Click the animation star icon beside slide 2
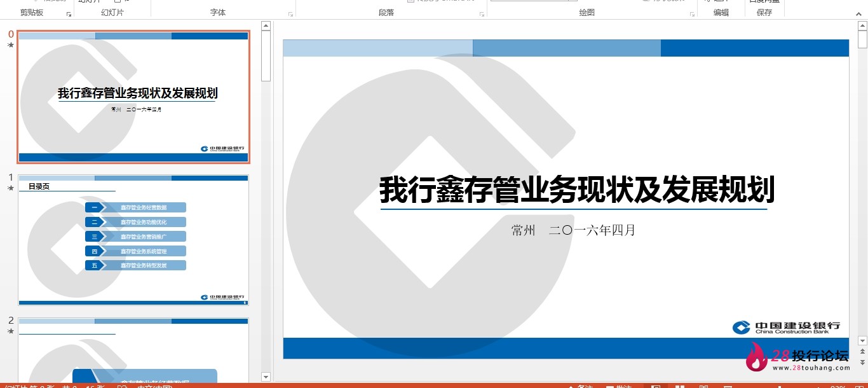This screenshot has height=388, width=868. point(11,331)
